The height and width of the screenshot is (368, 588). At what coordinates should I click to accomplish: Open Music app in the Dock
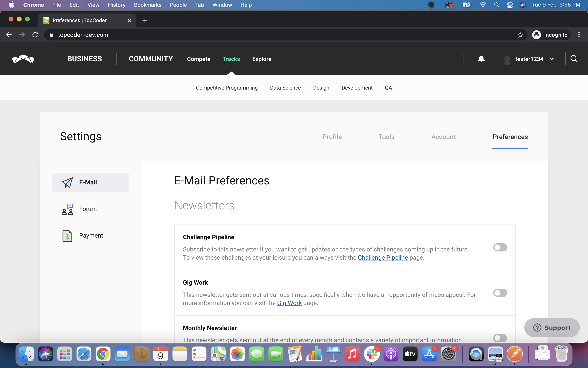click(352, 354)
